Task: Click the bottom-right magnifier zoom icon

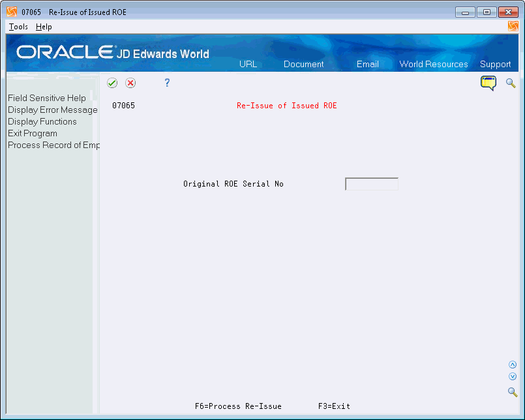Action: pyautogui.click(x=513, y=392)
